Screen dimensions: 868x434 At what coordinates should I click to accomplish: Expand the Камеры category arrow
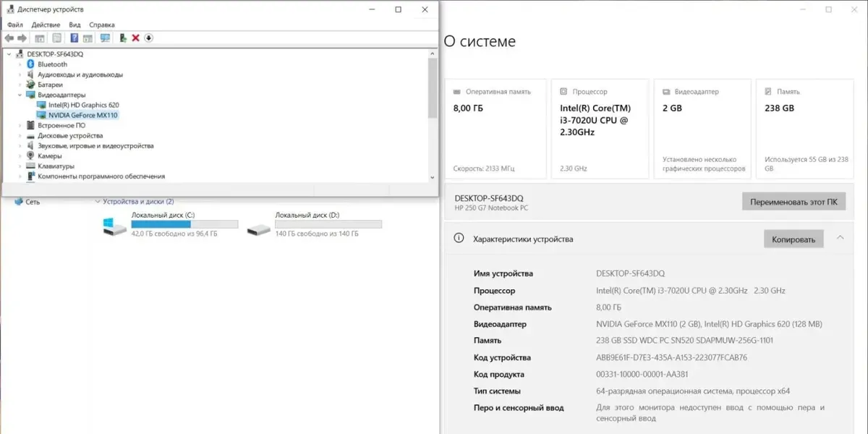[x=20, y=156]
